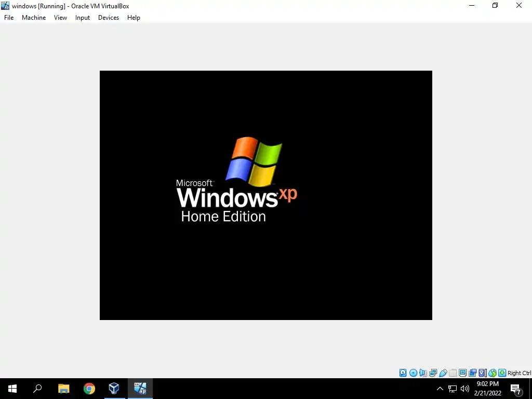Launch Google Chrome from the taskbar

(x=89, y=389)
